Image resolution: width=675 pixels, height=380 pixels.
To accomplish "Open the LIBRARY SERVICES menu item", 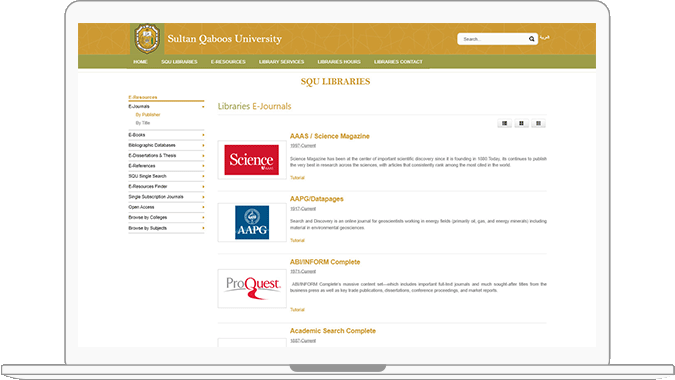I will 282,62.
